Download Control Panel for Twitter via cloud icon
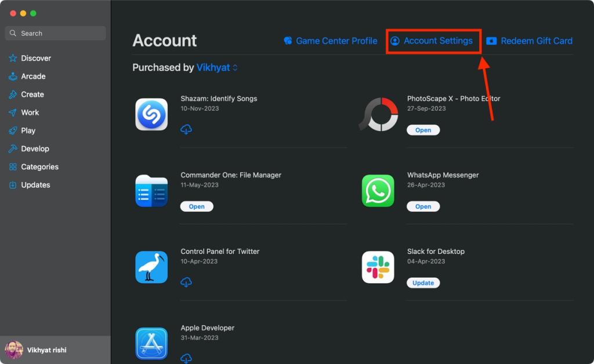The image size is (594, 364). coord(186,282)
